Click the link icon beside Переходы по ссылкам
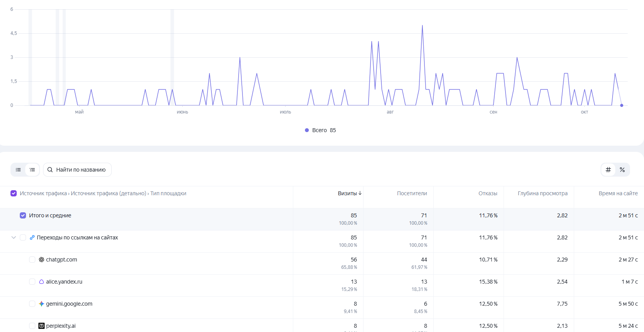This screenshot has width=644, height=332. coord(32,237)
